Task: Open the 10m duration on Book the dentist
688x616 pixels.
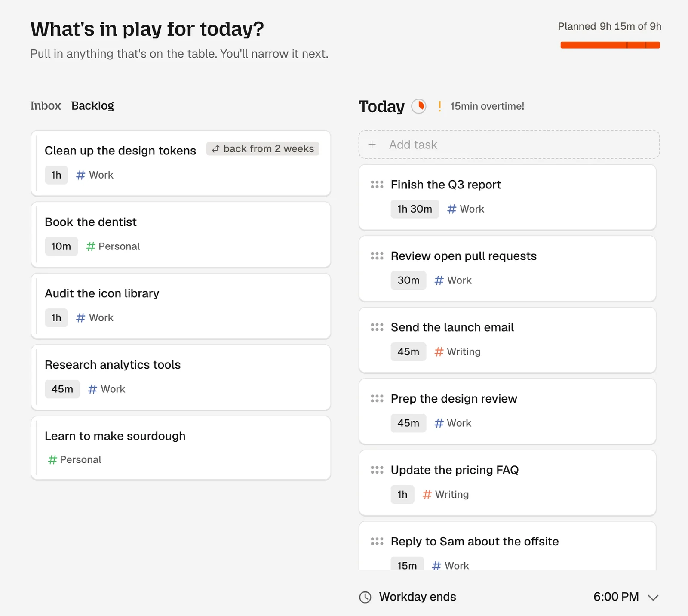Action: [61, 246]
